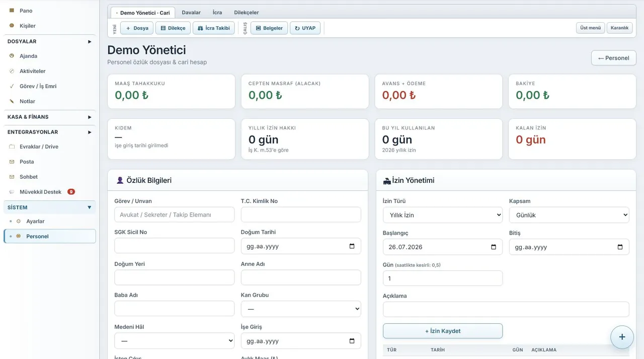The image size is (644, 359).
Task: Click the floating plus button
Action: 622,337
